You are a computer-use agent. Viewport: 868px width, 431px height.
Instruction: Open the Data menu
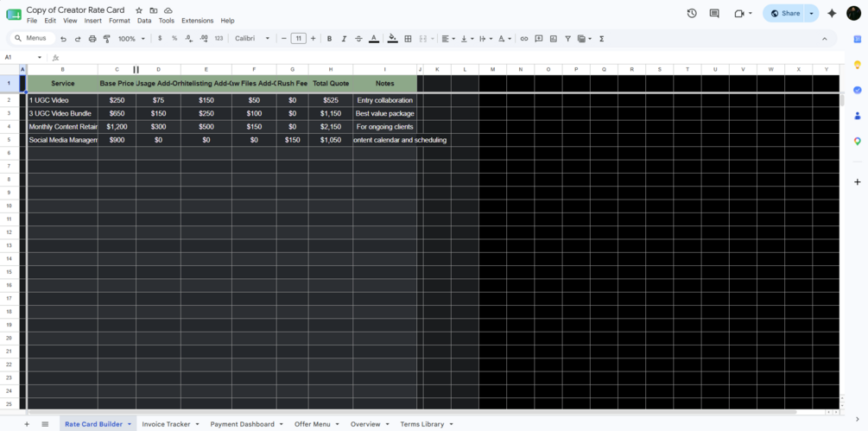pos(144,21)
